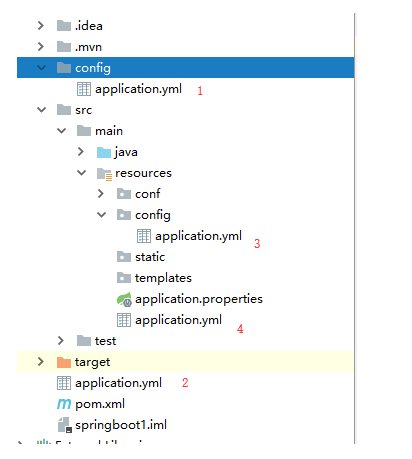
Task: Click the YAML icon of application.yml above pom.xml
Action: coord(64,383)
